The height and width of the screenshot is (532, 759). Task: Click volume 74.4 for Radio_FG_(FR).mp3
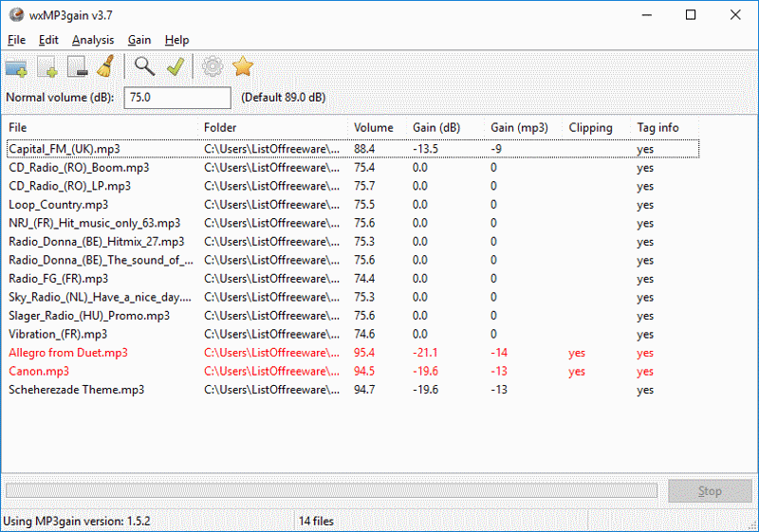click(x=364, y=279)
